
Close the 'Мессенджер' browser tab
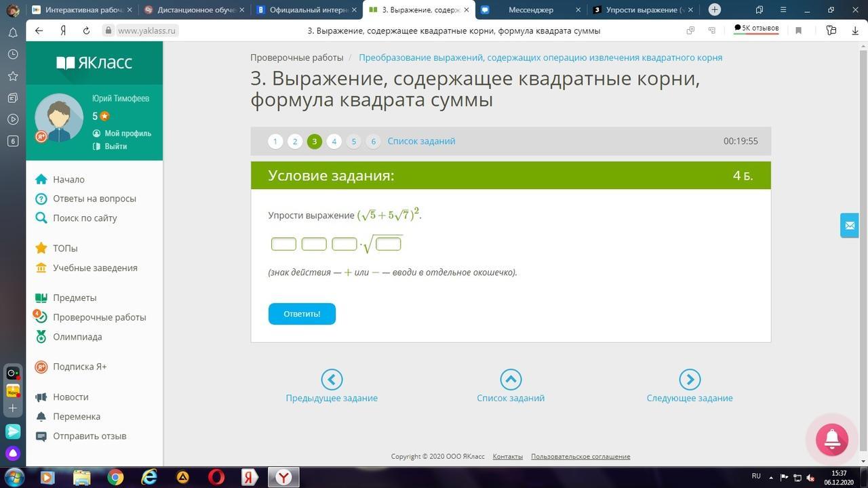tap(578, 10)
